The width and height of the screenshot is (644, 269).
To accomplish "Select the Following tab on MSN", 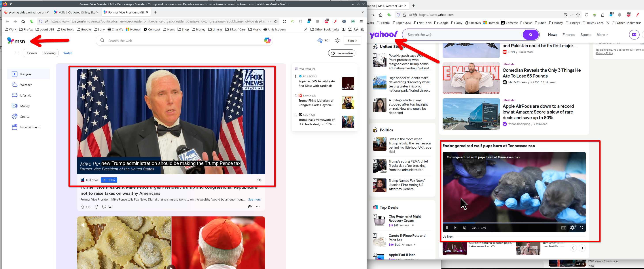I will tap(49, 53).
